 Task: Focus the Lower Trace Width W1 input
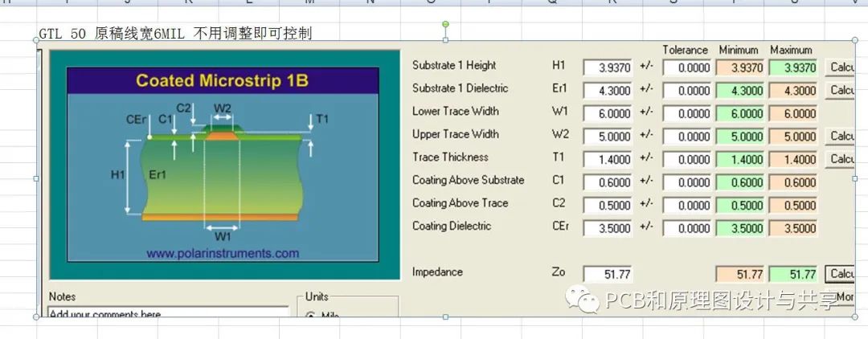608,114
